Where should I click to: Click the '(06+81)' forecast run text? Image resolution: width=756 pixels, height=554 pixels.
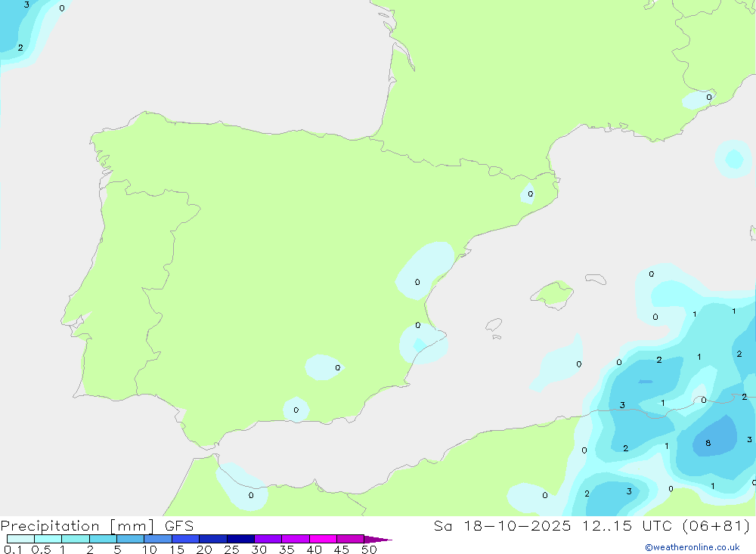click(717, 525)
